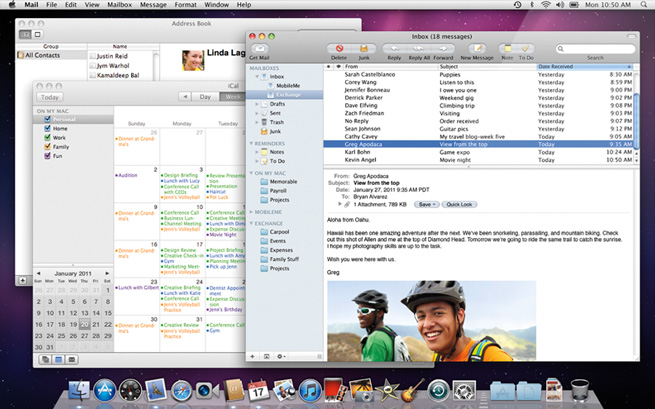Uncheck the Personal calendar in iCal

pyautogui.click(x=47, y=119)
